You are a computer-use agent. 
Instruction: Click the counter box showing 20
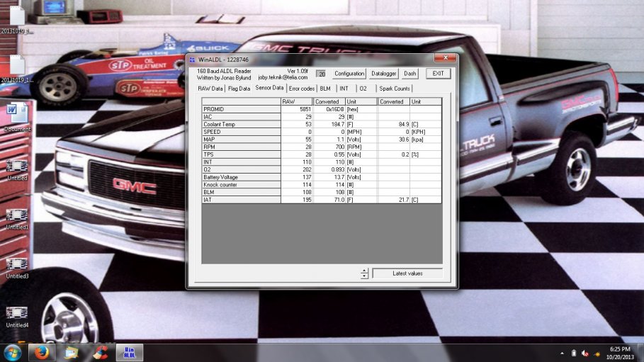[321, 74]
